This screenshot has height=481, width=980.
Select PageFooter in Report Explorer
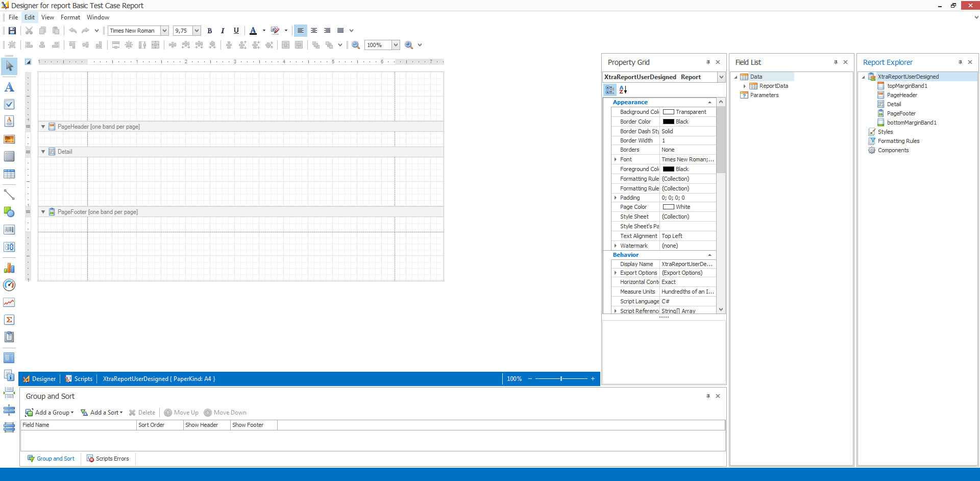901,113
